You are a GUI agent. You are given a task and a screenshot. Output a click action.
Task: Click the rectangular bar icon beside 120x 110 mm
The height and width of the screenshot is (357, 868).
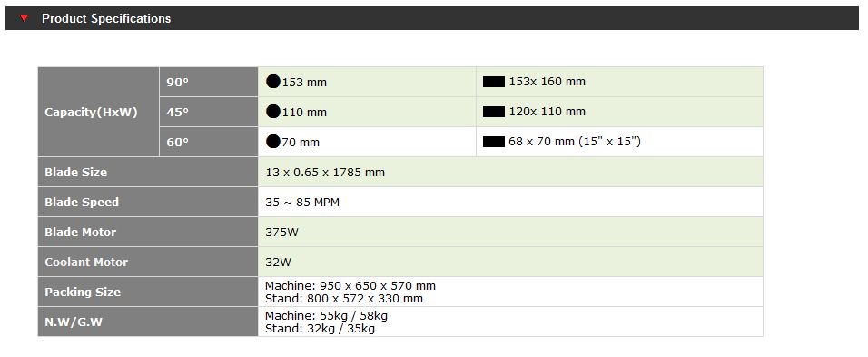tap(494, 112)
